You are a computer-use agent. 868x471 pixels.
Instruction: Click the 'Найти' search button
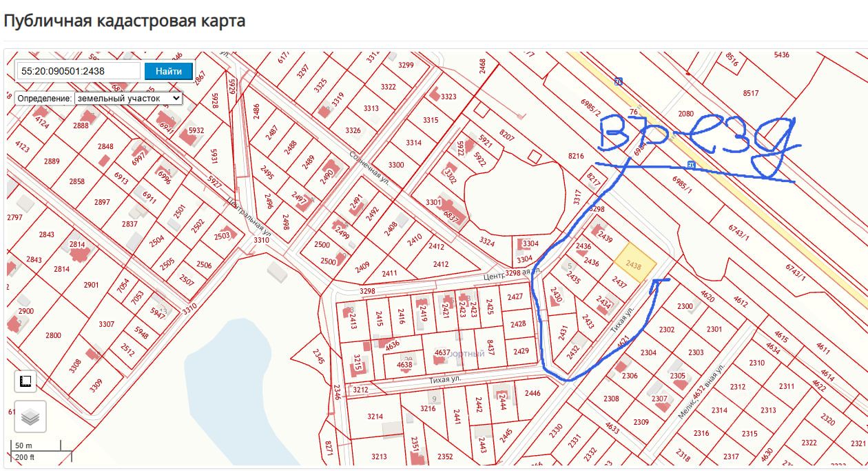click(169, 71)
